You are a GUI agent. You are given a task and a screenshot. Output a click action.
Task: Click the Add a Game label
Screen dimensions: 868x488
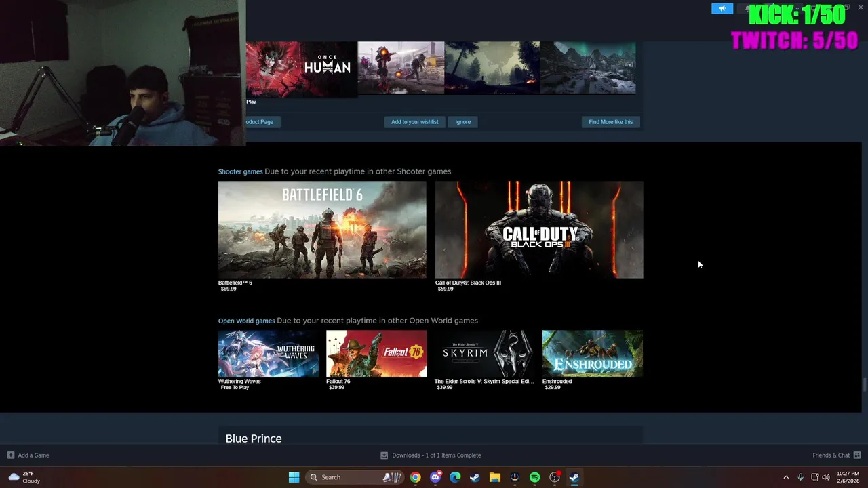tap(33, 455)
